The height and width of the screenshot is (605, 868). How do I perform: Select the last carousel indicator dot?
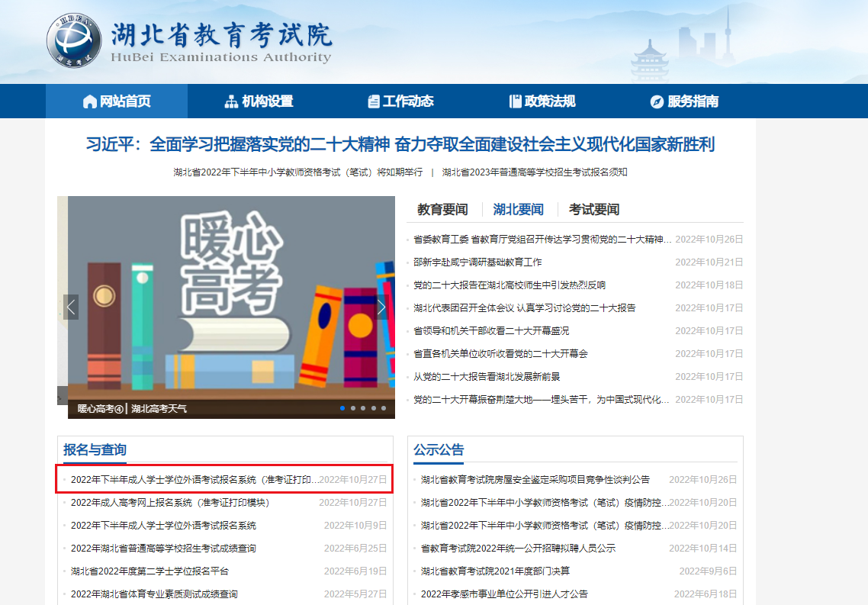(x=384, y=408)
